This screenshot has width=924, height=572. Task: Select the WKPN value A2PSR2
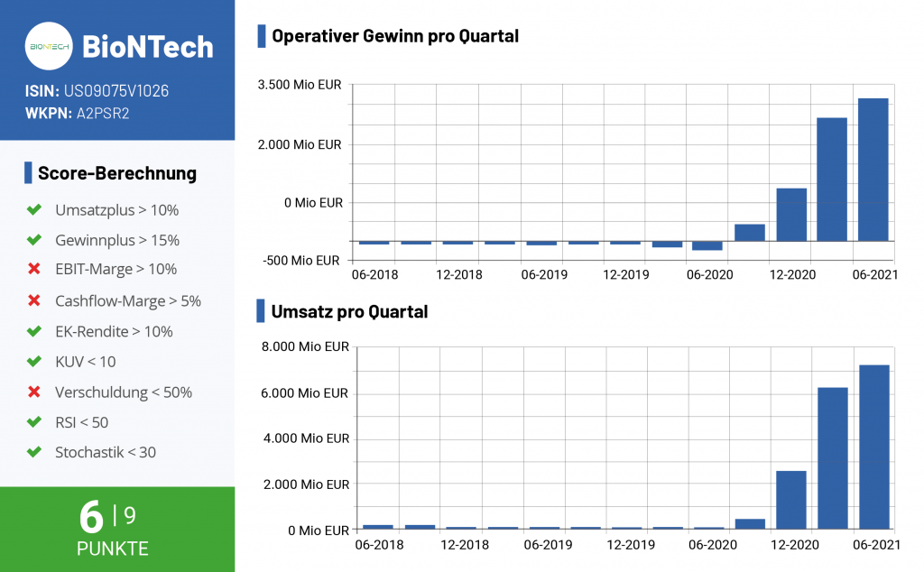103,113
